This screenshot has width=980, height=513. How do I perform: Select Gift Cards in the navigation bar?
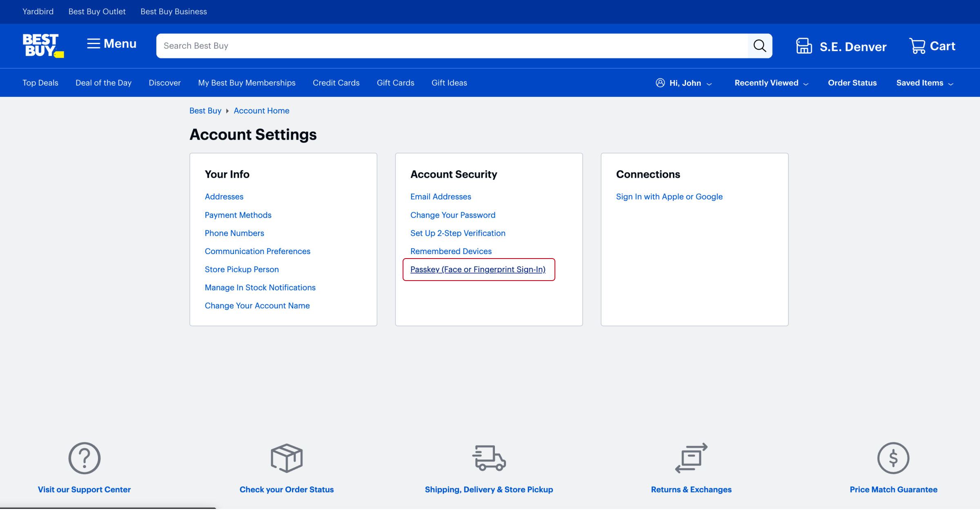click(x=395, y=83)
